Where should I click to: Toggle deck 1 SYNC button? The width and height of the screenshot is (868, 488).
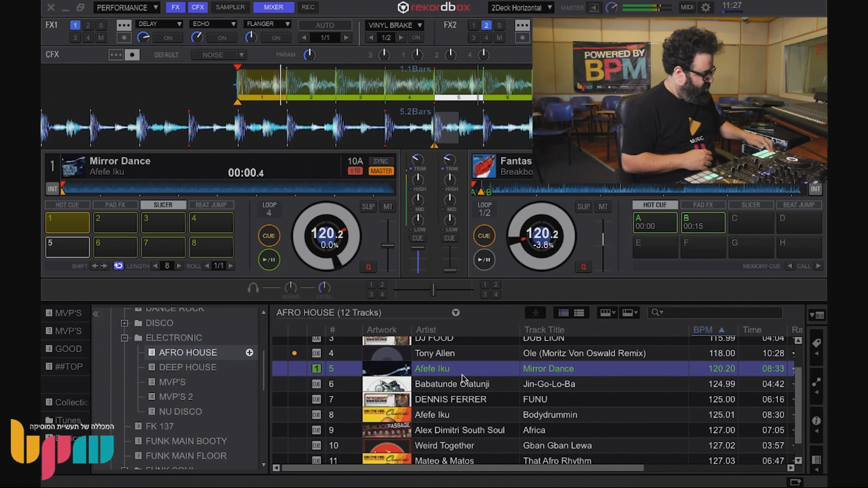[x=381, y=161]
